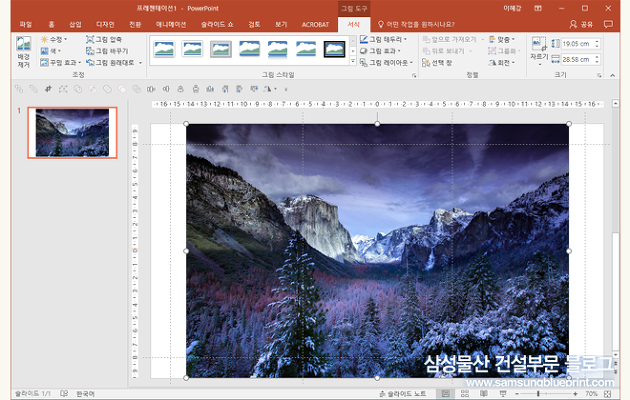Click the 배경 제거 remove background button
Viewport: 630px width, 400px height.
[x=23, y=52]
